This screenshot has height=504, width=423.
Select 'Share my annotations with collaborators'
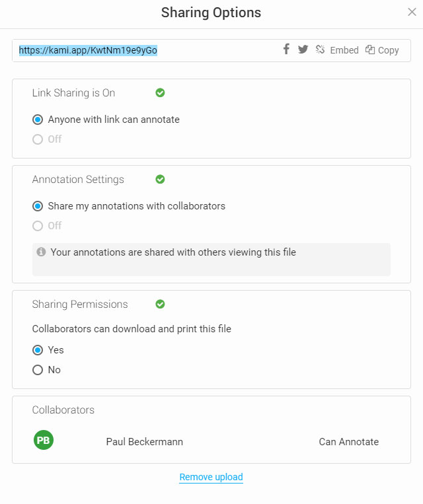[38, 206]
